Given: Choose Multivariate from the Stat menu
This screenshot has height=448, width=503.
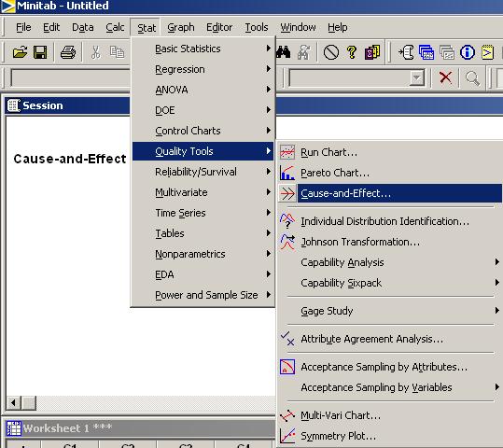Looking at the screenshot, I should (x=203, y=192).
